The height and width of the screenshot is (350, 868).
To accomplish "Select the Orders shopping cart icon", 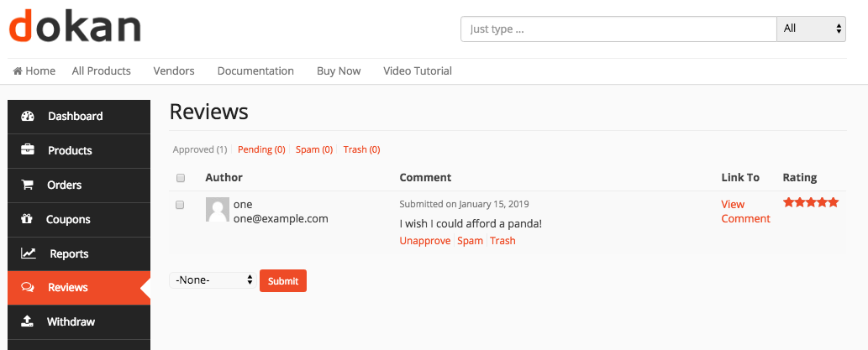I will pos(27,185).
